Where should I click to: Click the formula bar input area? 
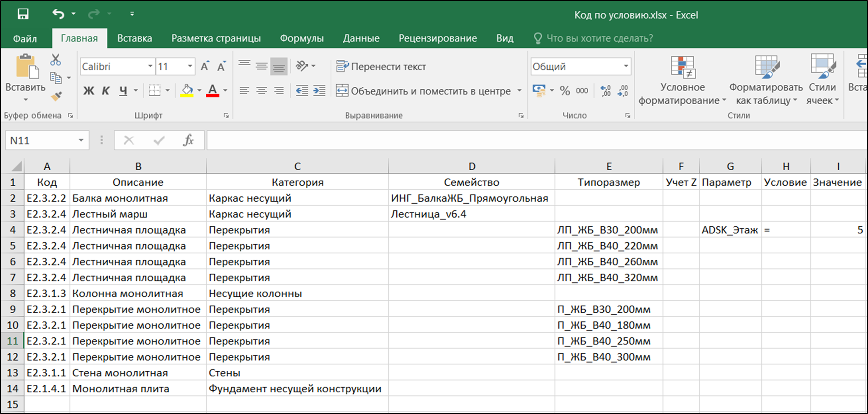coord(536,140)
